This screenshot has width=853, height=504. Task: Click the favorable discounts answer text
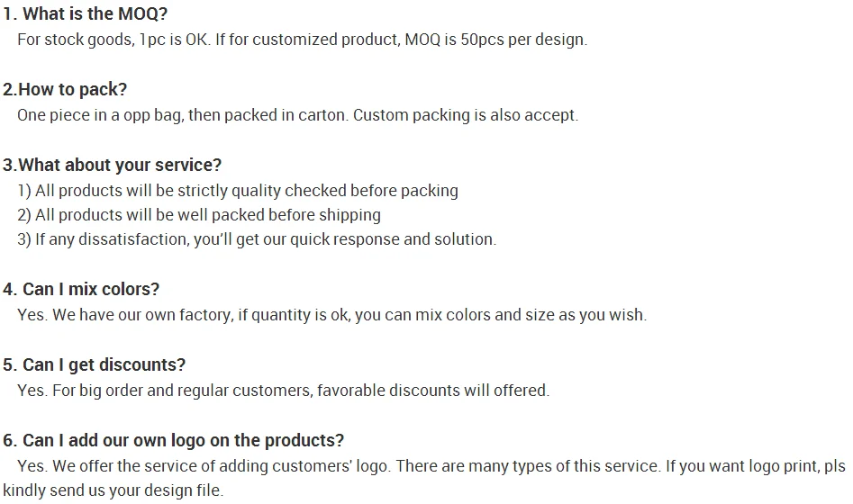(284, 391)
